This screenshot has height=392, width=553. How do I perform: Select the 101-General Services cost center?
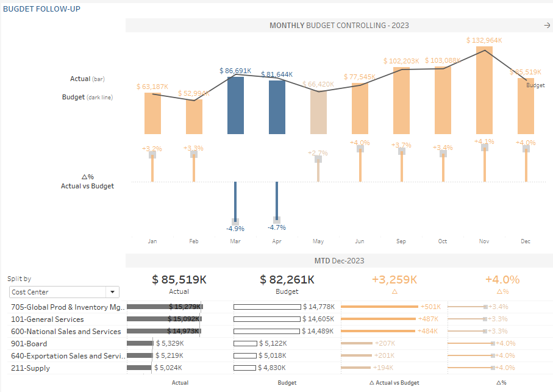point(48,319)
